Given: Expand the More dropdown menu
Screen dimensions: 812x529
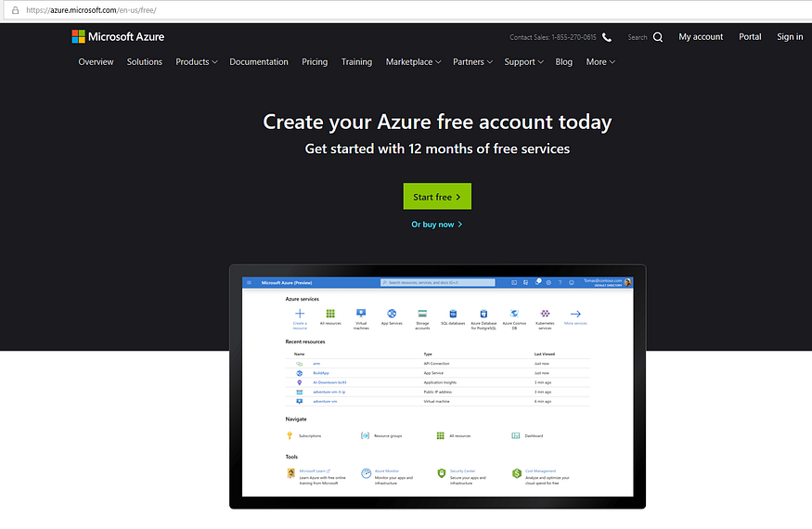Looking at the screenshot, I should 600,61.
